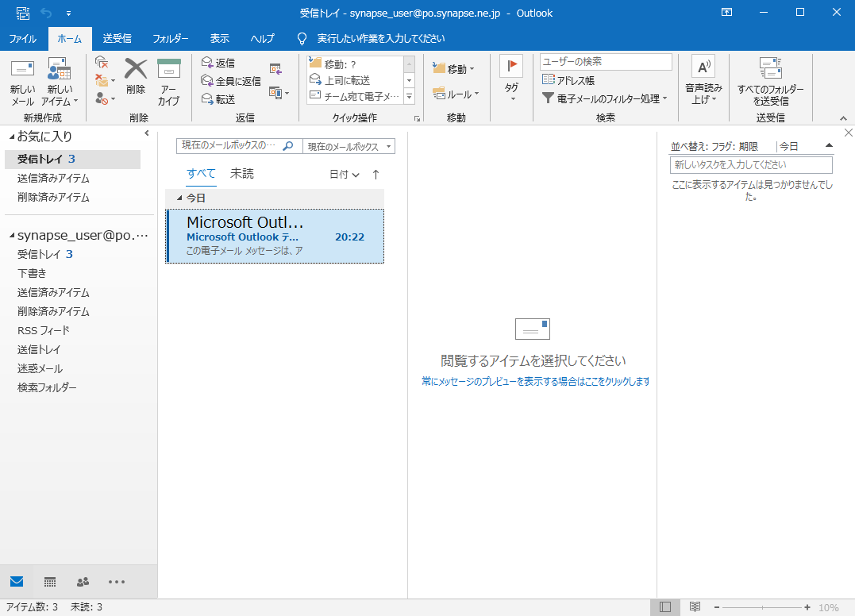Select the すべて message filter
This screenshot has width=855, height=616.
click(x=201, y=173)
